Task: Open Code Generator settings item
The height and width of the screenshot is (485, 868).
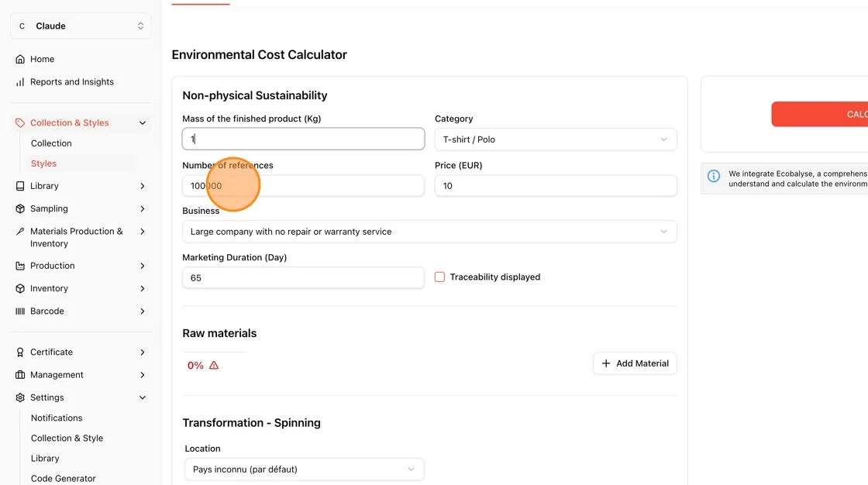Action: tap(63, 478)
